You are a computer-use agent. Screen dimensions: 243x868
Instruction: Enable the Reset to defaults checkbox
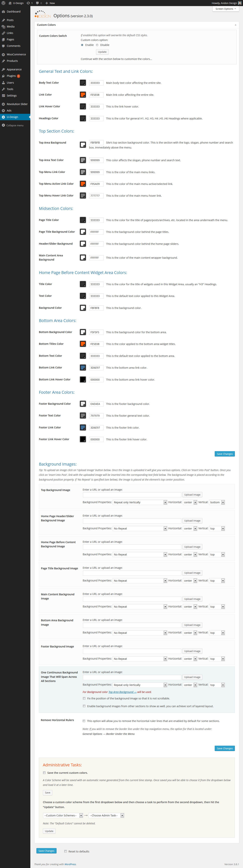65,851
